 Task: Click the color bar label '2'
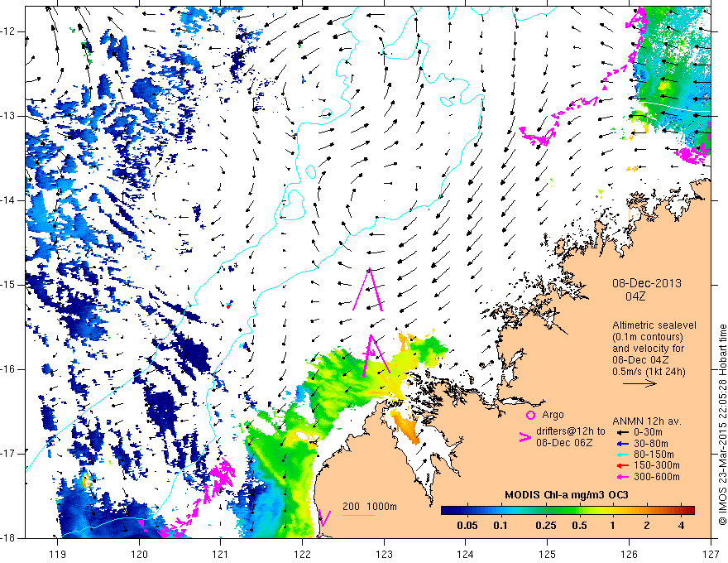point(647,526)
